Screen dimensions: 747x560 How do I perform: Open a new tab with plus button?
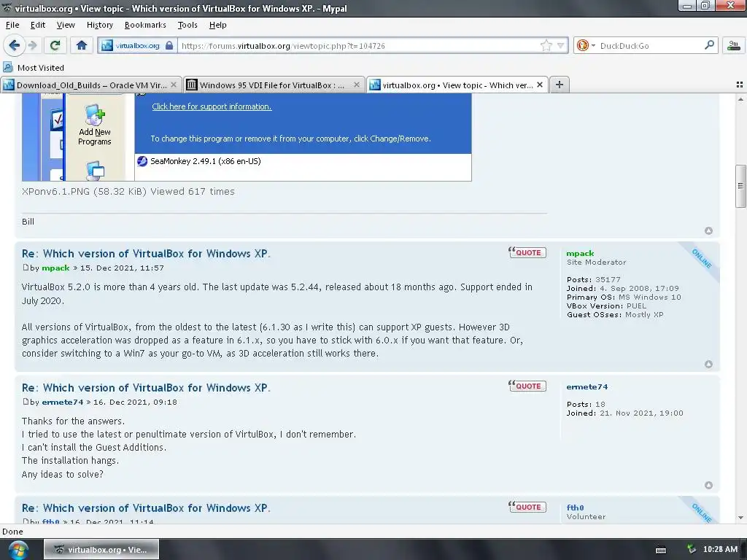(560, 85)
